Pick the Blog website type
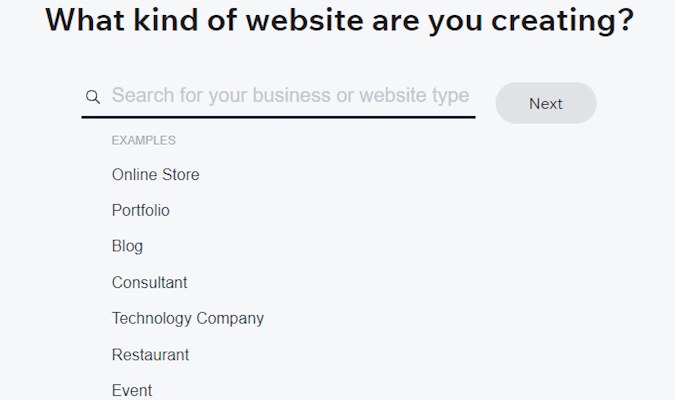 pos(127,246)
